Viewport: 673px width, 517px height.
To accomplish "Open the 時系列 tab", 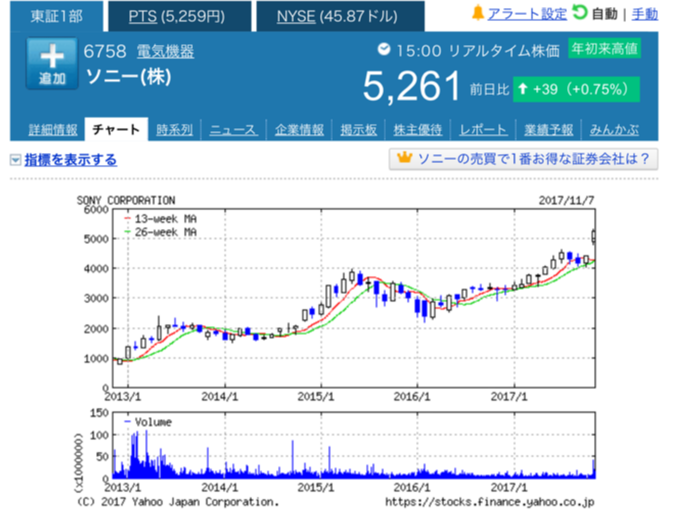I will click(174, 130).
